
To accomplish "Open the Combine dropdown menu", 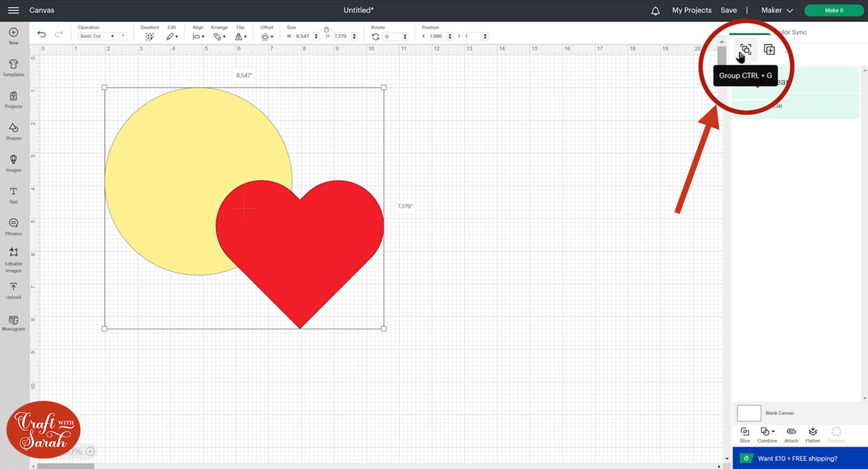I will coord(767,435).
